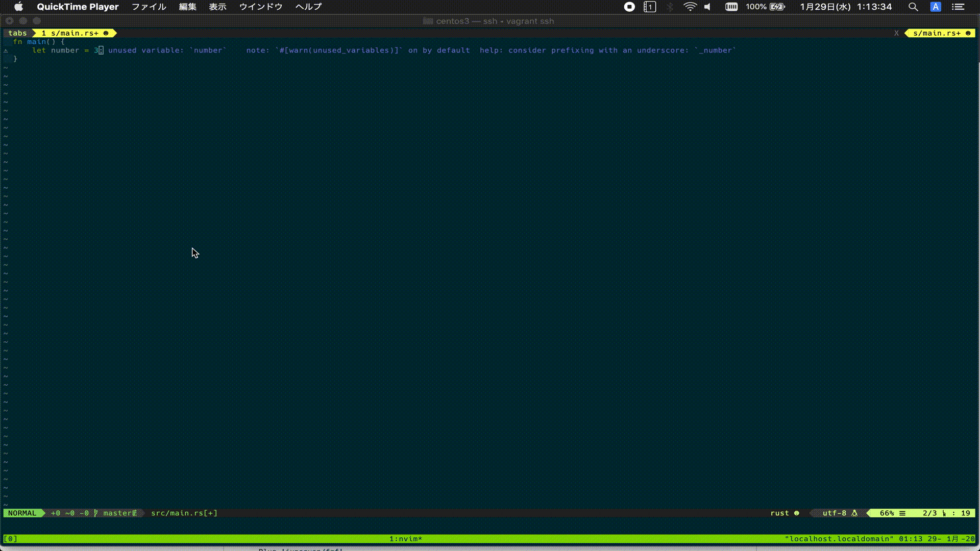980x551 pixels.
Task: Click src/main.rs[+] in the statusline
Action: [x=183, y=513]
